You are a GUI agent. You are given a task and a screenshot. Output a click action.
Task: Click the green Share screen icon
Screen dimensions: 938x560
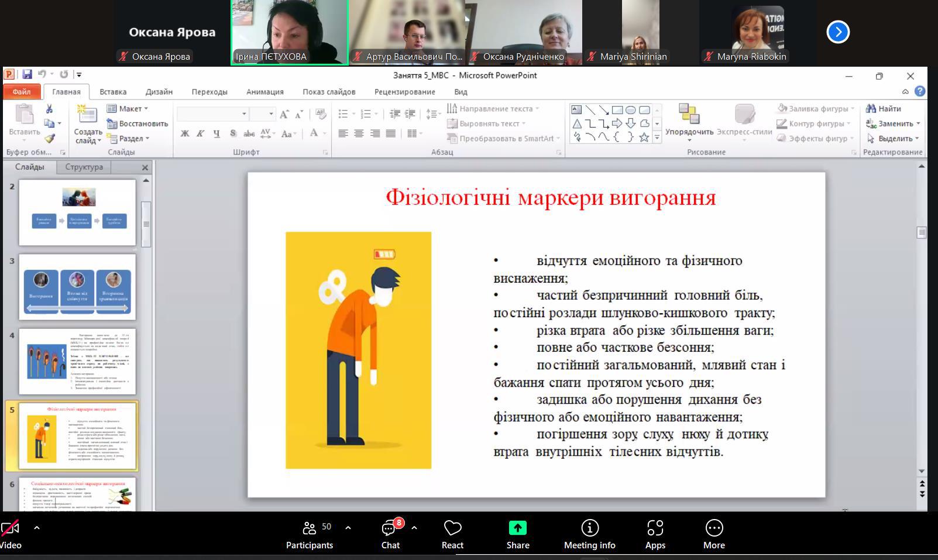pyautogui.click(x=517, y=528)
